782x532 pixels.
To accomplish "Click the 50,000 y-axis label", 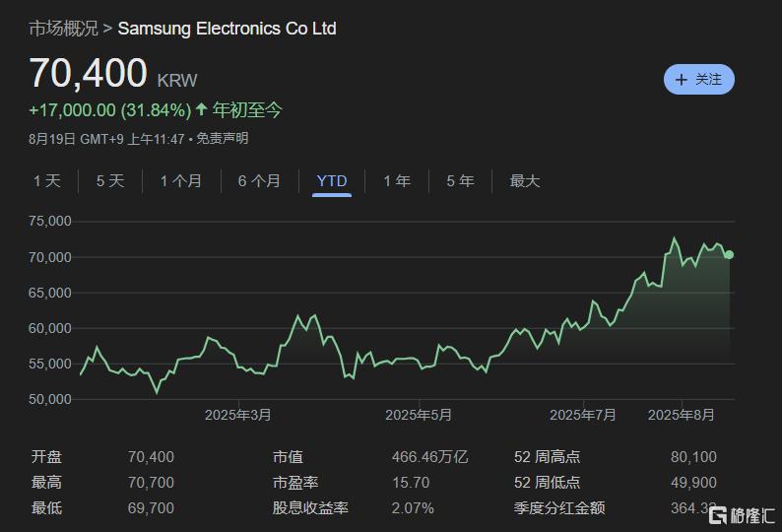I will tap(50, 399).
